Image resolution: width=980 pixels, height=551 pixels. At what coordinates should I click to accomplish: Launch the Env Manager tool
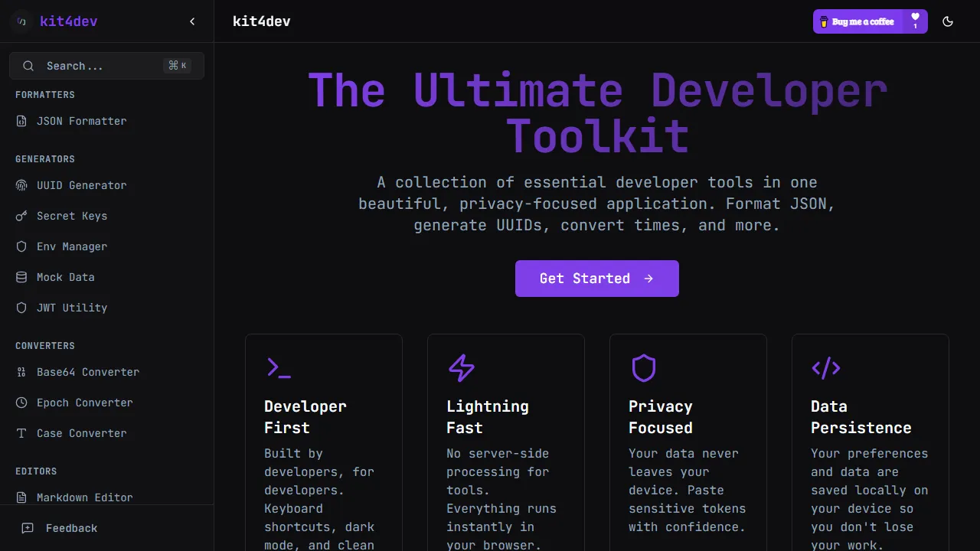click(71, 246)
